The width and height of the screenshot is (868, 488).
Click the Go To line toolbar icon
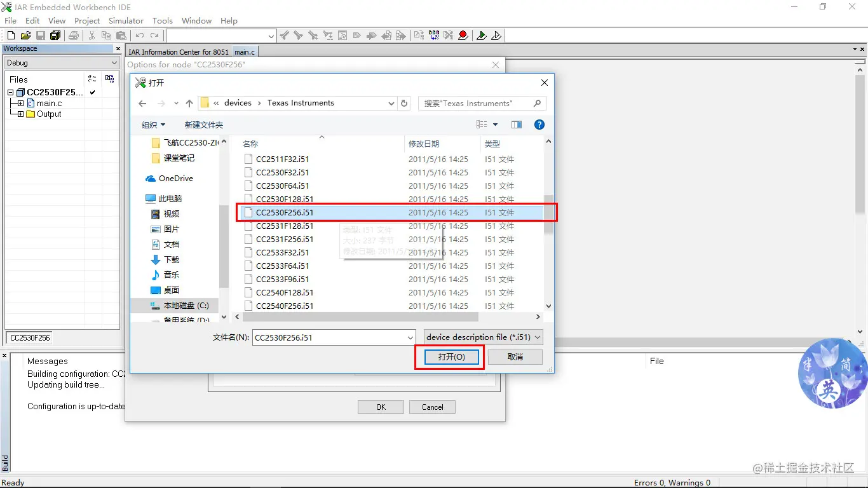coord(342,36)
